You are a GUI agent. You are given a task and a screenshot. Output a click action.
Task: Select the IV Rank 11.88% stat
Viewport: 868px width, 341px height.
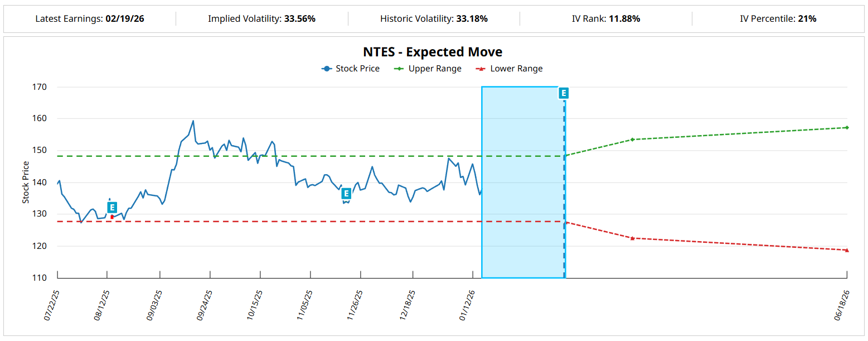tap(606, 19)
